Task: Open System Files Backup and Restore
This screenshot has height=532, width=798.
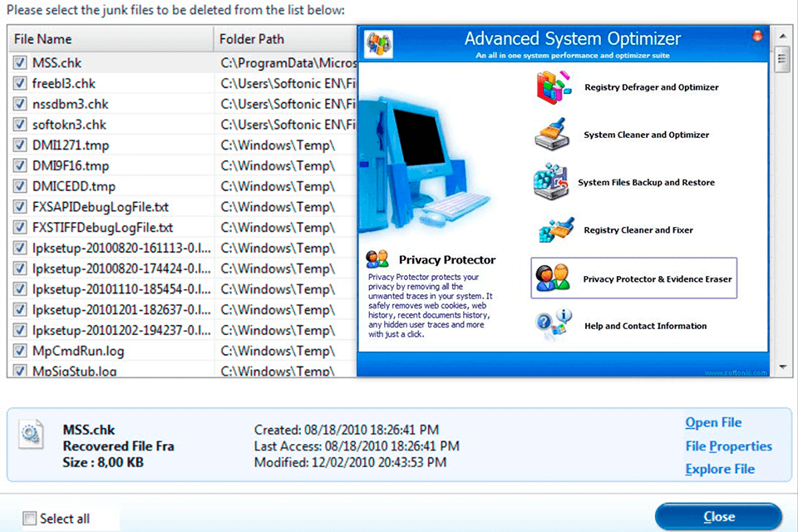Action: click(x=647, y=182)
